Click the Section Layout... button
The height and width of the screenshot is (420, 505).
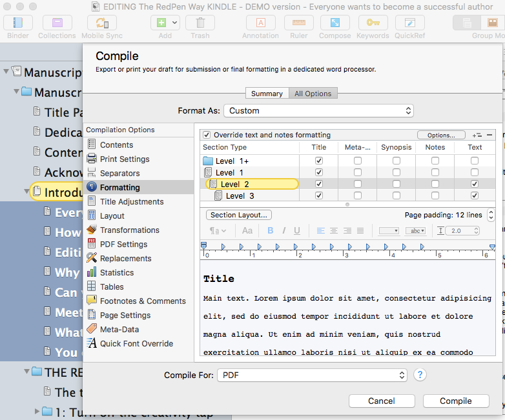pyautogui.click(x=239, y=215)
